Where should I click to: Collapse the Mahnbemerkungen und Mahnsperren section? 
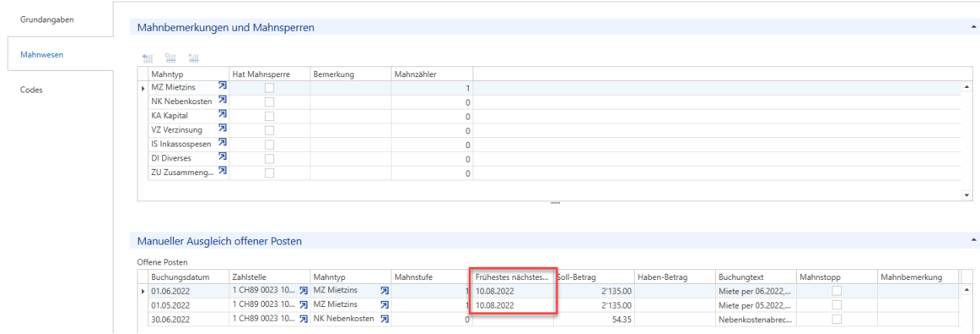(x=974, y=27)
